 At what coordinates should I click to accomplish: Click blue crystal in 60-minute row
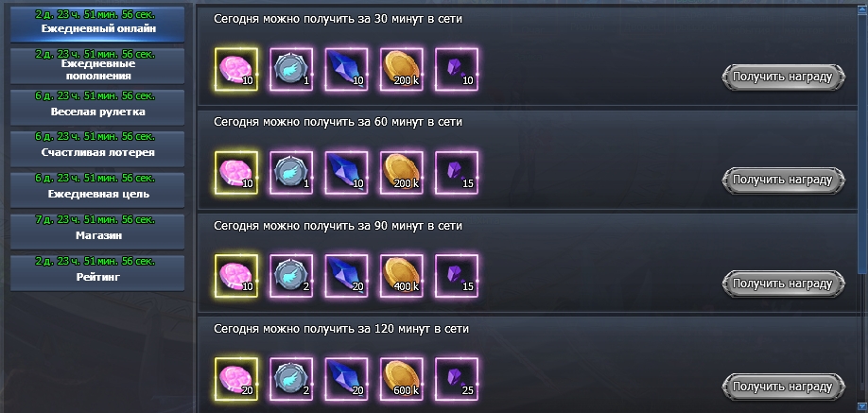point(346,173)
